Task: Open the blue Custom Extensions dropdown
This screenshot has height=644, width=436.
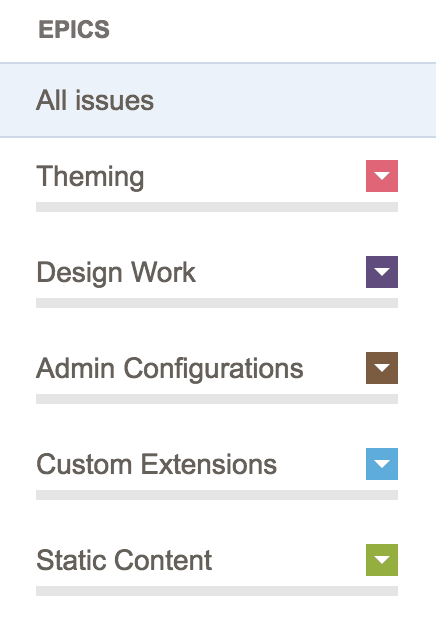Action: tap(382, 464)
